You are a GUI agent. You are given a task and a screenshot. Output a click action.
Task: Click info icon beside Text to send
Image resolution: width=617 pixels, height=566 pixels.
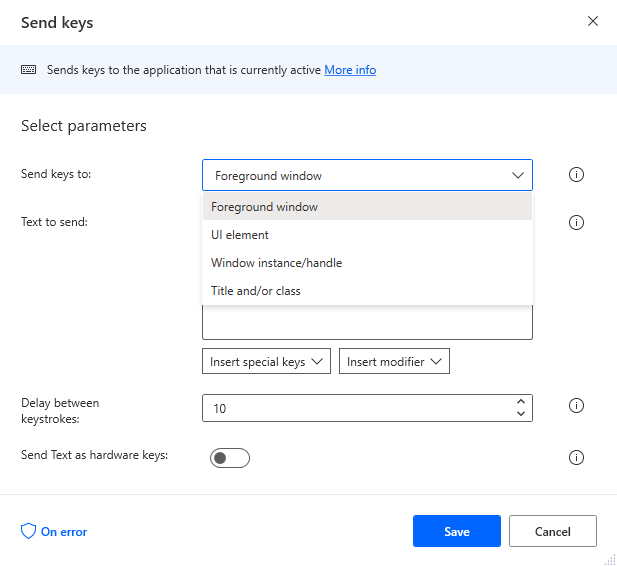pyautogui.click(x=576, y=223)
